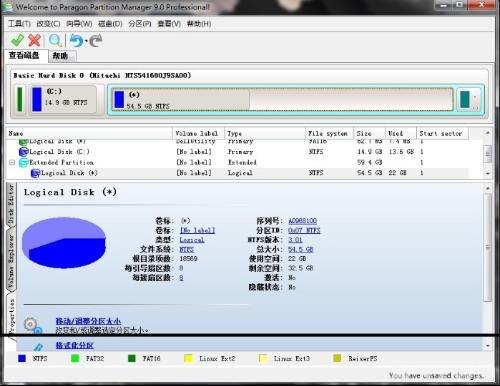Click the serial number A0988100 link
The height and width of the screenshot is (386, 500).
pyautogui.click(x=302, y=221)
